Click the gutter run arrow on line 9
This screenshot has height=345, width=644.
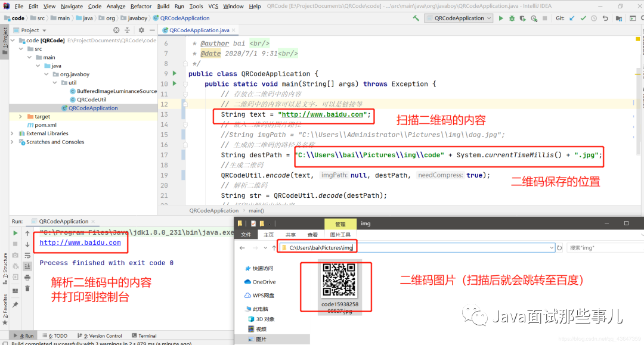point(175,73)
